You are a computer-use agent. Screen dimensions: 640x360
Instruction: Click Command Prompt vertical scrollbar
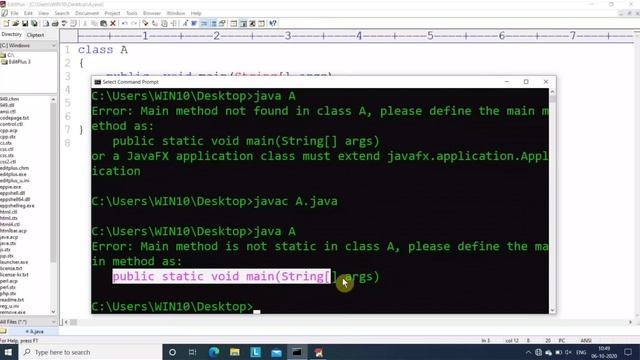click(x=553, y=202)
